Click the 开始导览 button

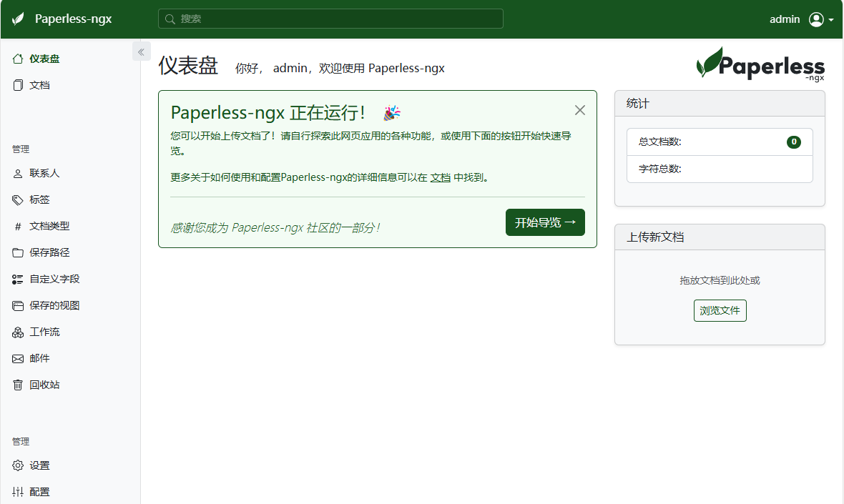(x=545, y=222)
